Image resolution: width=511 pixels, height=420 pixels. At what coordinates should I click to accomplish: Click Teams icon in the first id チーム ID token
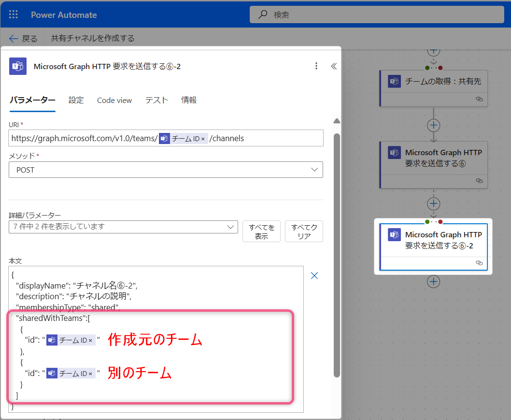coord(52,340)
